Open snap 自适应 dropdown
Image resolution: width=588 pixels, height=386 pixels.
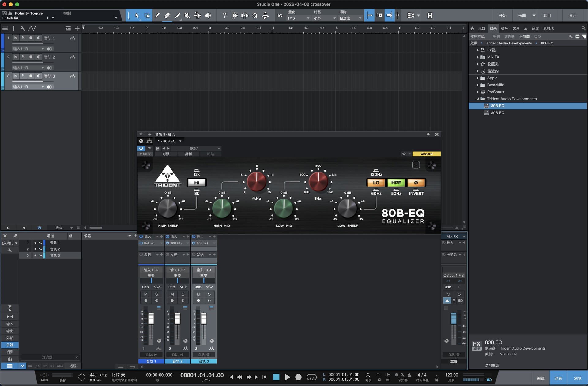click(x=350, y=18)
